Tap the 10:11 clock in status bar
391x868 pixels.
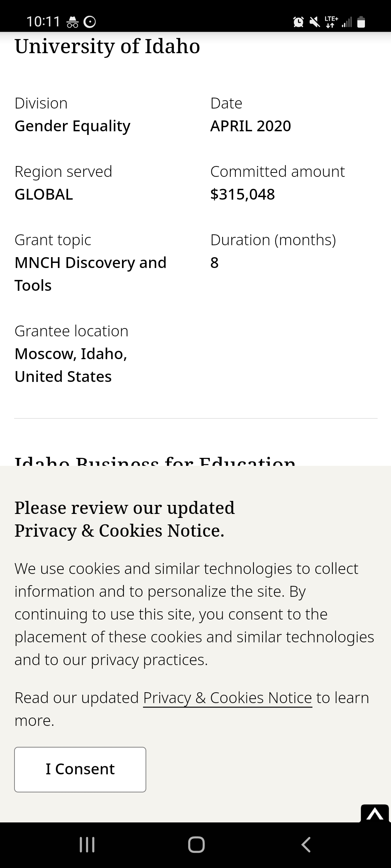[43, 22]
